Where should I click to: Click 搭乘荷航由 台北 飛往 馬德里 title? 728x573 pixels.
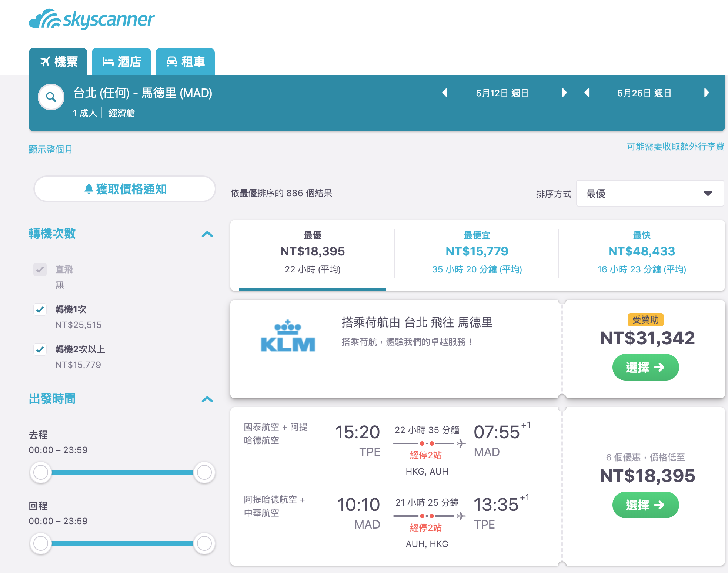[417, 322]
